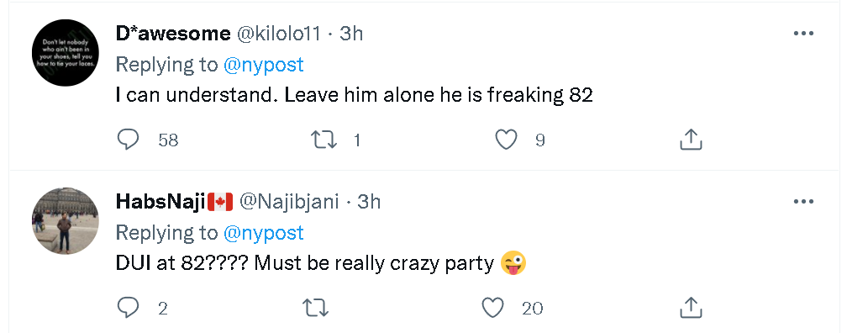Open D*awesome's tweet 3h timestamp

click(351, 34)
